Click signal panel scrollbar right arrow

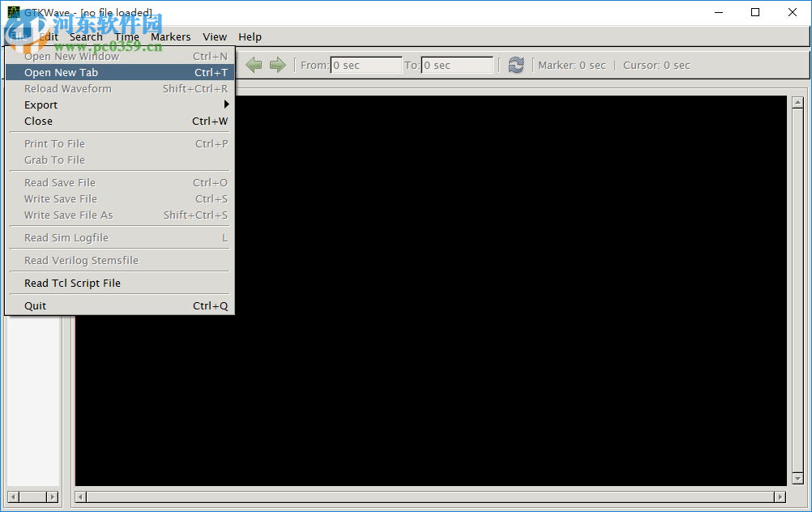53,497
